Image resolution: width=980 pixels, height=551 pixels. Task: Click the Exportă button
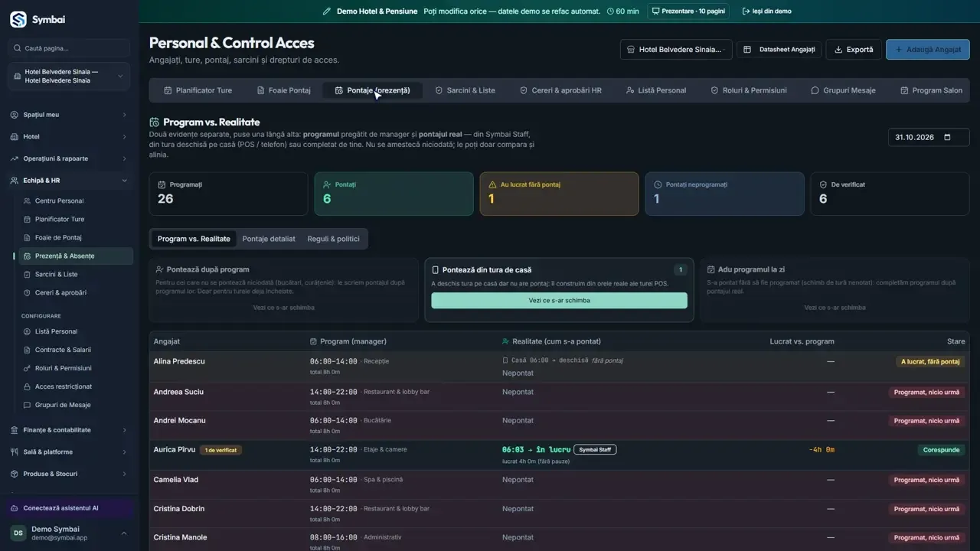coord(854,50)
